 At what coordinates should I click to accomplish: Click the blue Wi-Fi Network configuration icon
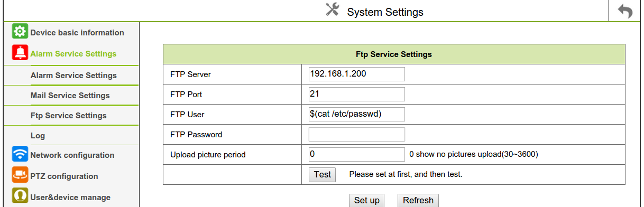pyautogui.click(x=20, y=155)
